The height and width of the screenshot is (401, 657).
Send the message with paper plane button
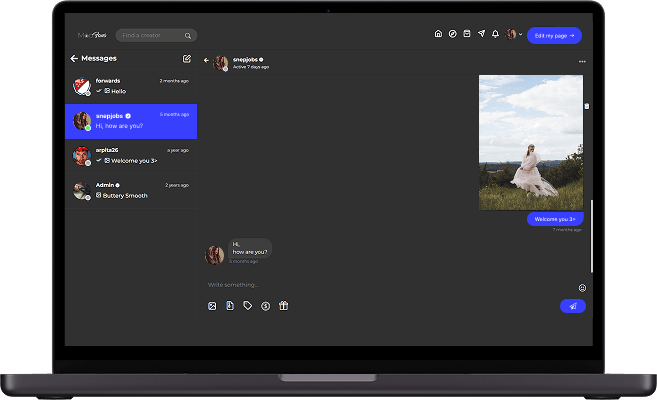[573, 306]
